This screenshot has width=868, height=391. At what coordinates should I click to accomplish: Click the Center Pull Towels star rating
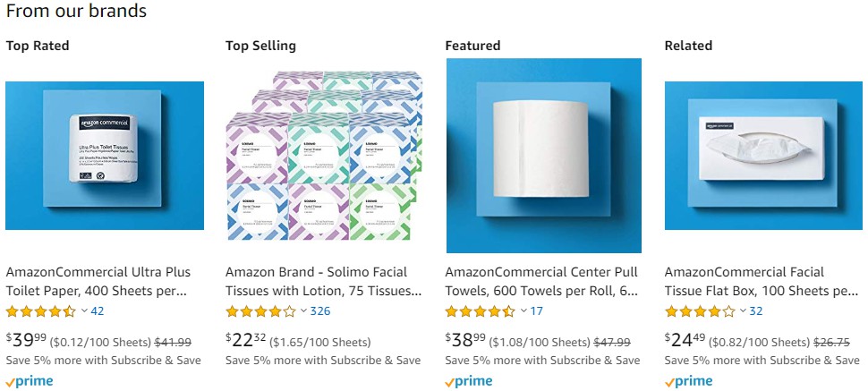tap(481, 311)
